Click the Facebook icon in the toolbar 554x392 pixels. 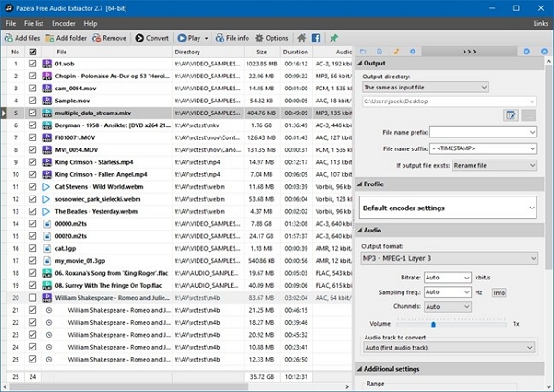[x=316, y=38]
